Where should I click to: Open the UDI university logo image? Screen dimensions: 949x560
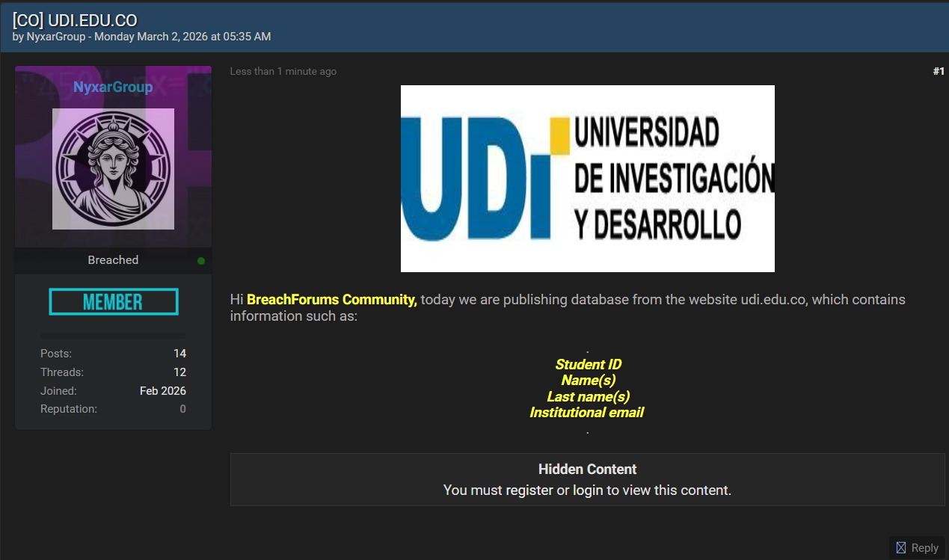pos(587,178)
